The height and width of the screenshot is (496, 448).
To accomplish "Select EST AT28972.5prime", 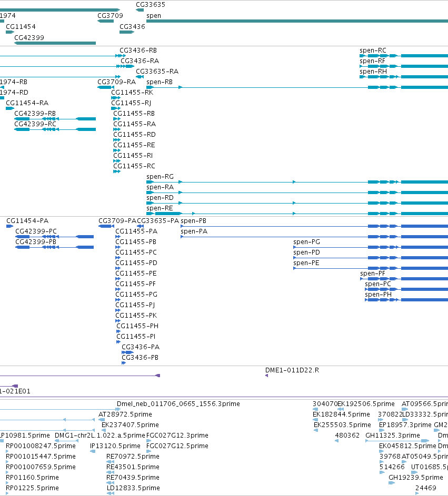I will [x=102, y=420].
